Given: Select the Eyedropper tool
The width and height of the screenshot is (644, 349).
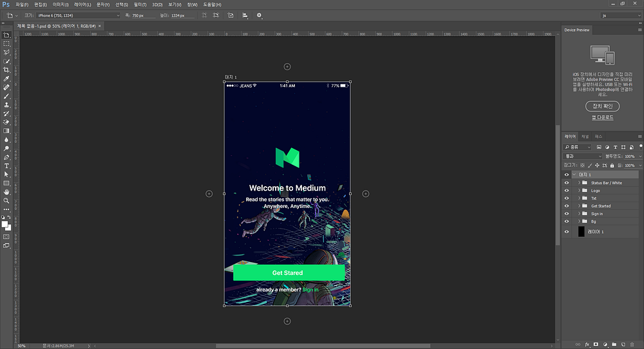Looking at the screenshot, I should tap(6, 79).
